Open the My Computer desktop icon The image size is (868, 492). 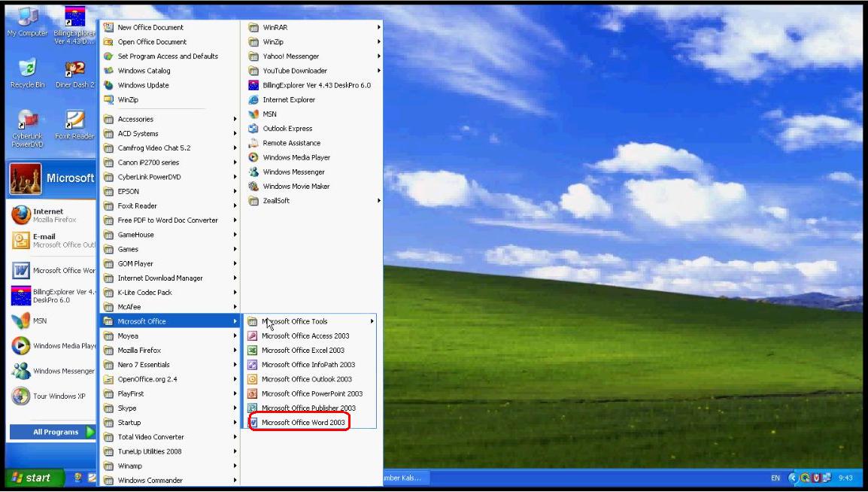tap(27, 21)
